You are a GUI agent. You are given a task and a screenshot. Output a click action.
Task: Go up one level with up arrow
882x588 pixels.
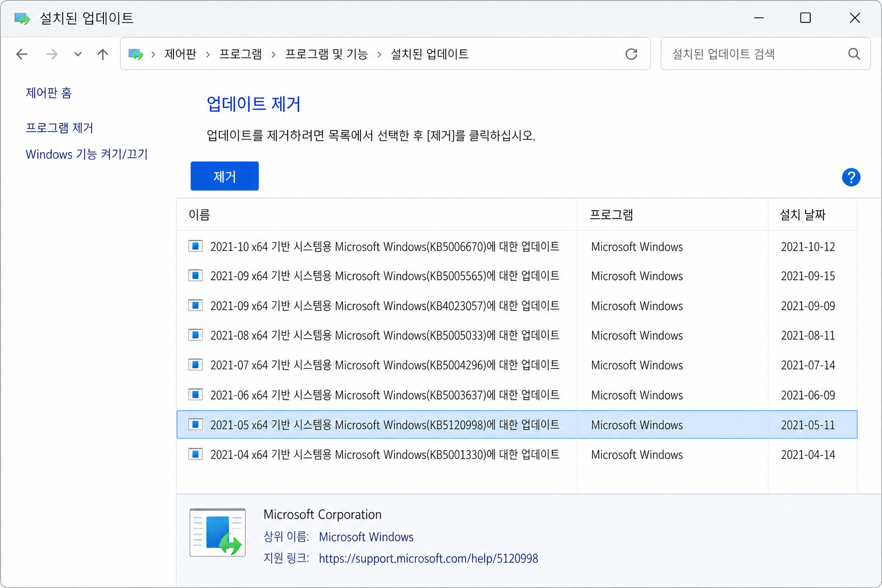103,54
